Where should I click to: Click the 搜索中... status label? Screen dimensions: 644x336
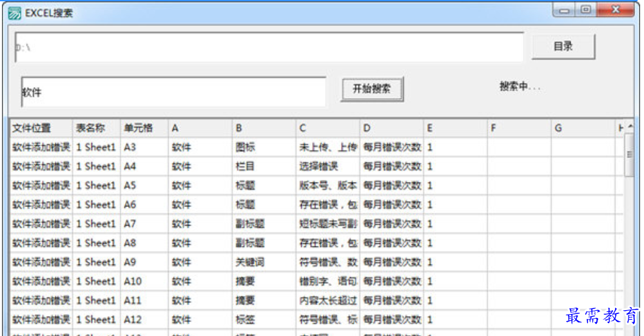point(520,86)
